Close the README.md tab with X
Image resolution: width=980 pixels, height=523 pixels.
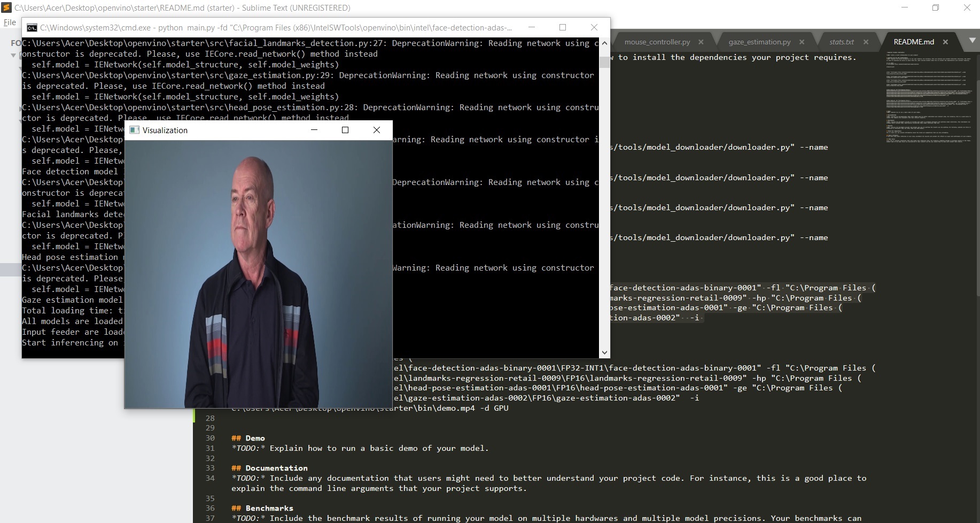tap(945, 42)
